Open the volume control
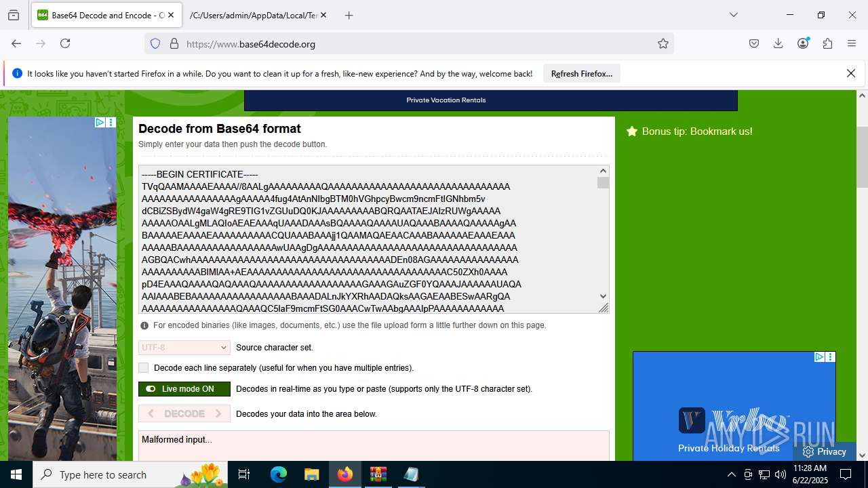This screenshot has height=488, width=868. [x=781, y=474]
